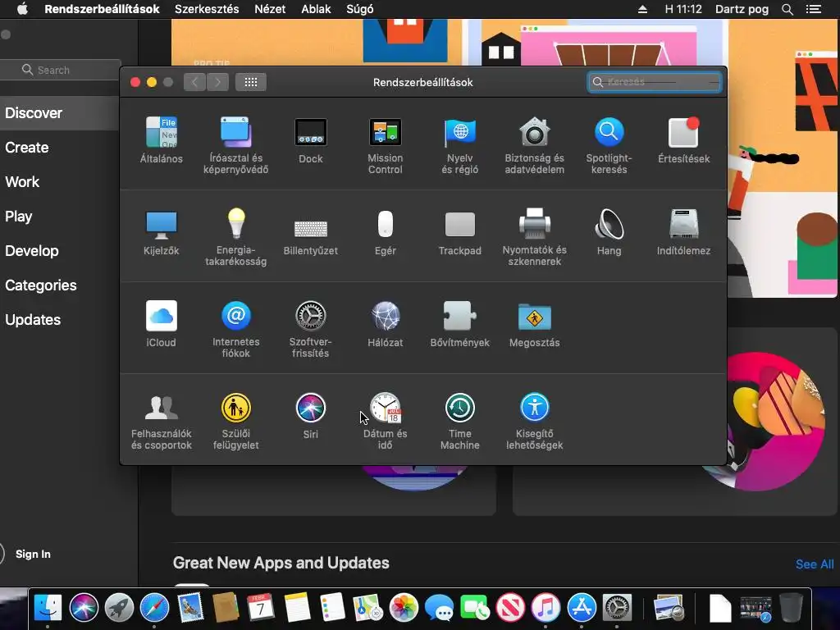Open Értesítések preference pane
Image resolution: width=840 pixels, height=630 pixels.
coord(683,139)
